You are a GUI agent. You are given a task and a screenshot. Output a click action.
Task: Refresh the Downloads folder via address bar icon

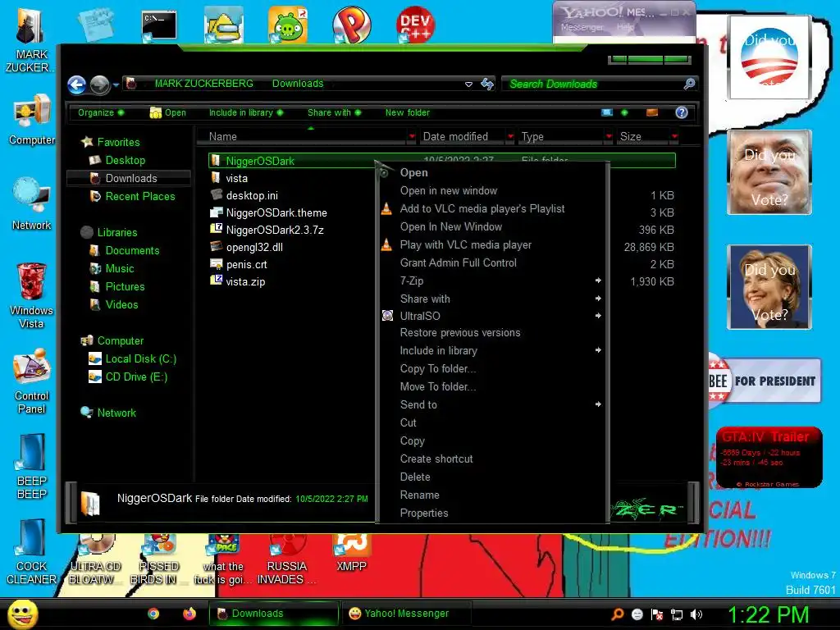(x=487, y=84)
